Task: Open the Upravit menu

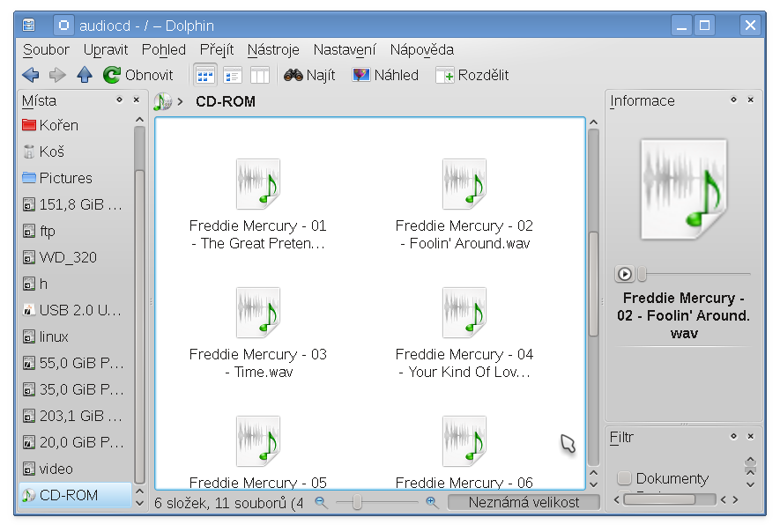Action: (106, 49)
